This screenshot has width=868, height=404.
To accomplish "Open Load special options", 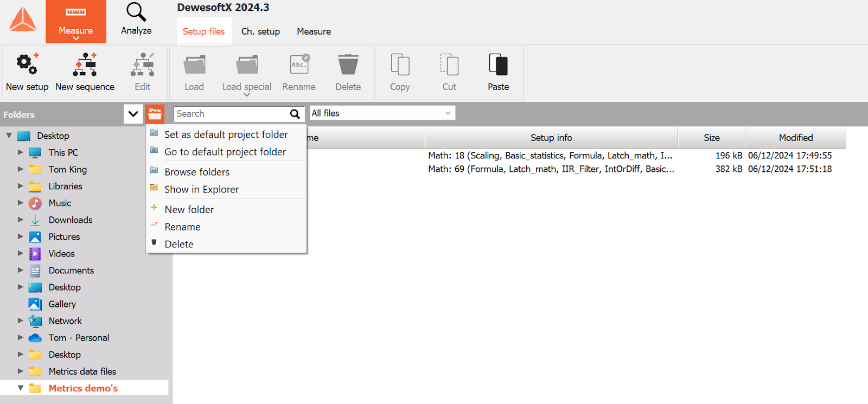I will [x=247, y=75].
